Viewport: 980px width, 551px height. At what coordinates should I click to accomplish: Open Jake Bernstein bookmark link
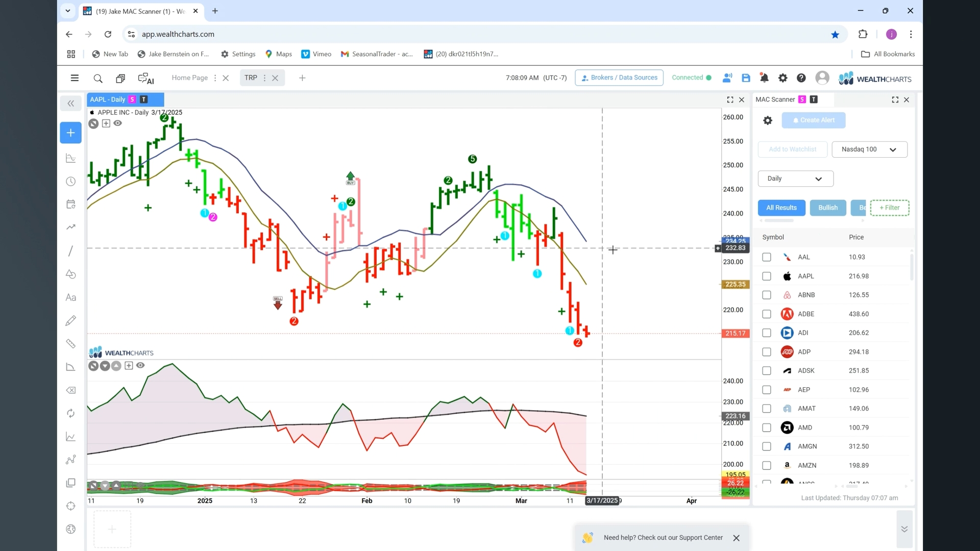tap(174, 54)
